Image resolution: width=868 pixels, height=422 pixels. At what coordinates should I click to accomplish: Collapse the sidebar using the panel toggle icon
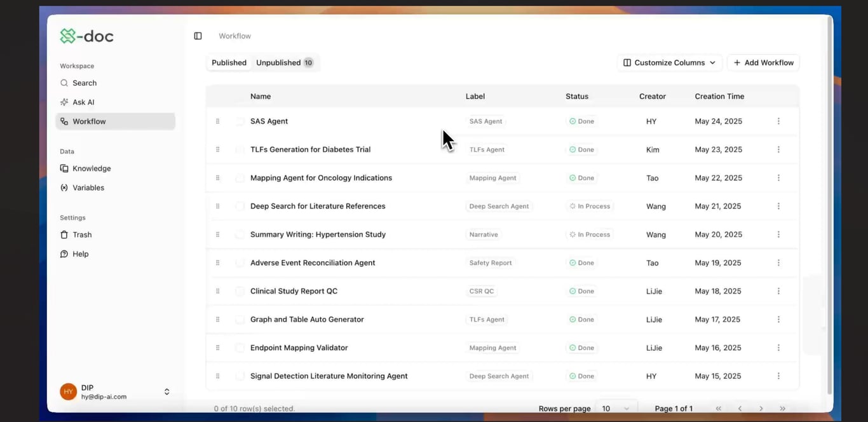(198, 36)
